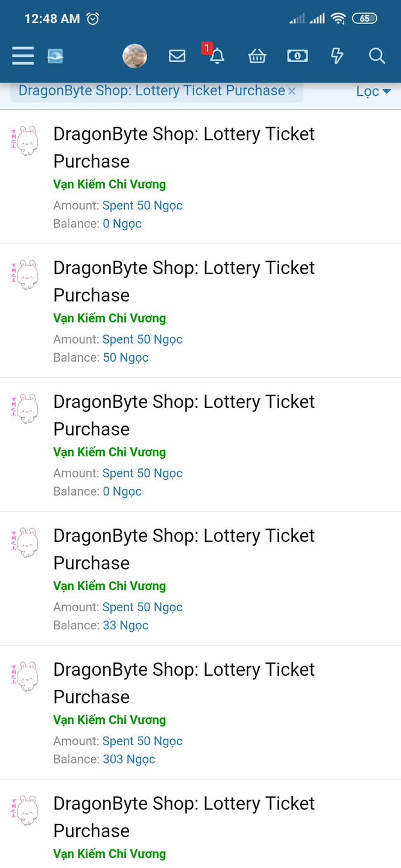Open first entry's Vạn Kiếm Chi Vương username
Viewport: 401px width, 868px height.
(109, 184)
